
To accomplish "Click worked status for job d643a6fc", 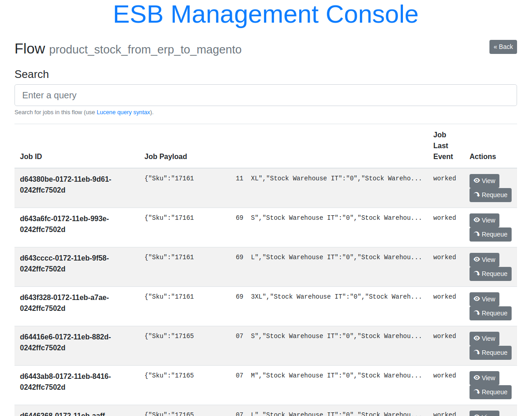I will (x=445, y=218).
